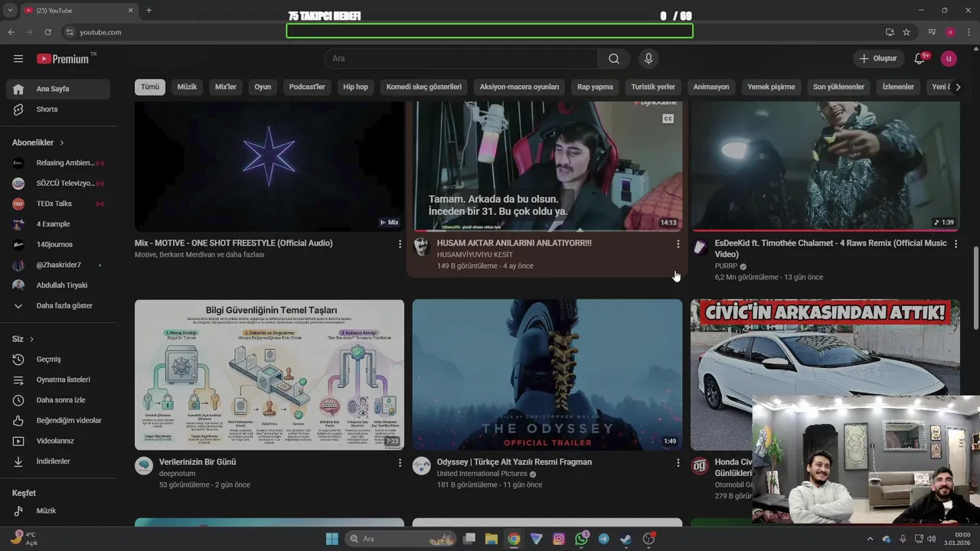This screenshot has width=980, height=551.
Task: Show hidden system tray icons
Action: (871, 539)
